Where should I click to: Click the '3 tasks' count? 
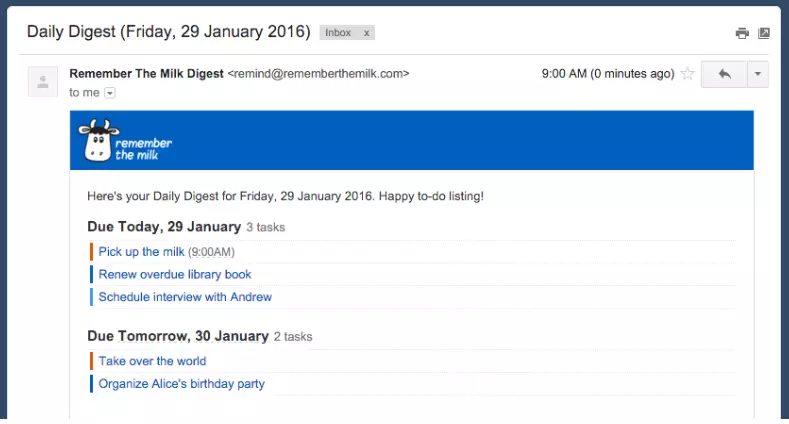265,227
